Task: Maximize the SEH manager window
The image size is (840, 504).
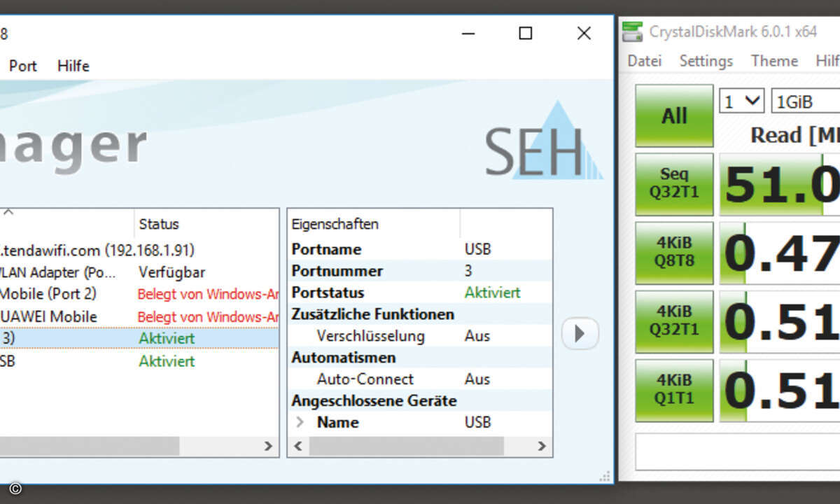Action: coord(525,33)
